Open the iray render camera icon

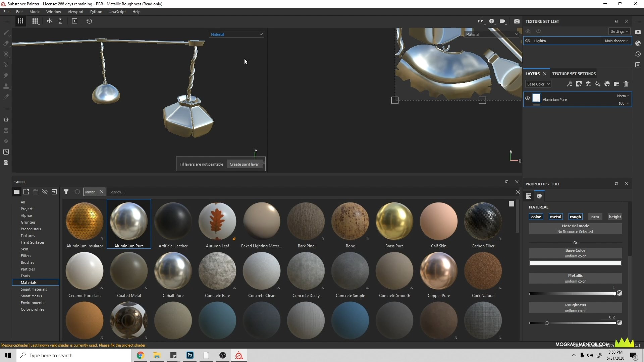517,21
